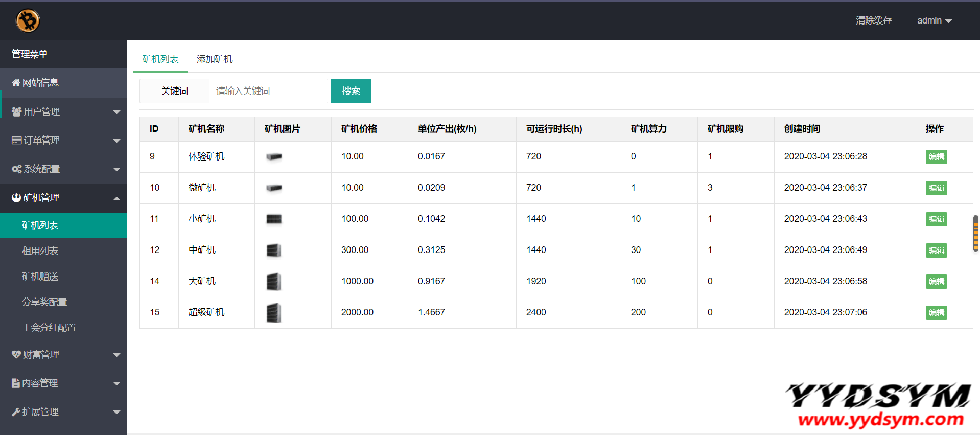Click the users icon beside 用户管理
980x435 pixels.
pos(16,111)
